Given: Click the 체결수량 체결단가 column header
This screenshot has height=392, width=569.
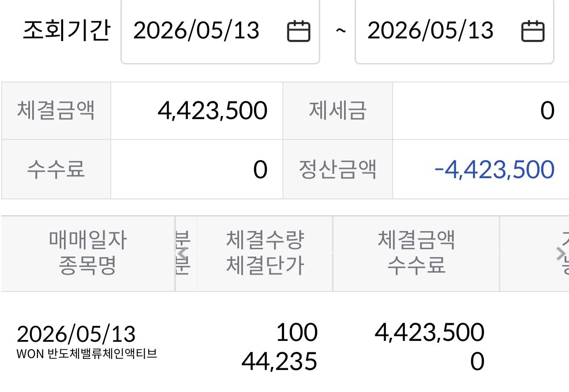Looking at the screenshot, I should pos(265,254).
